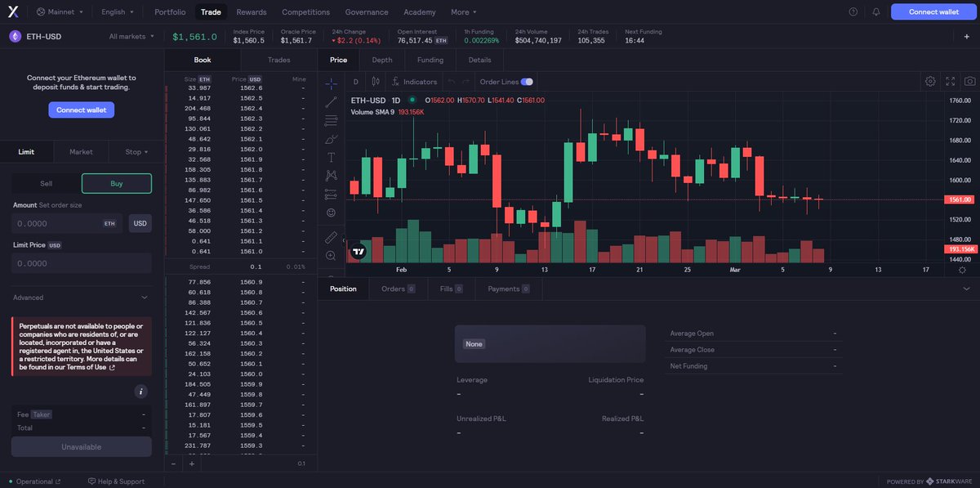Select the trend line drawing tool
Image resolution: width=980 pixels, height=488 pixels.
click(331, 102)
